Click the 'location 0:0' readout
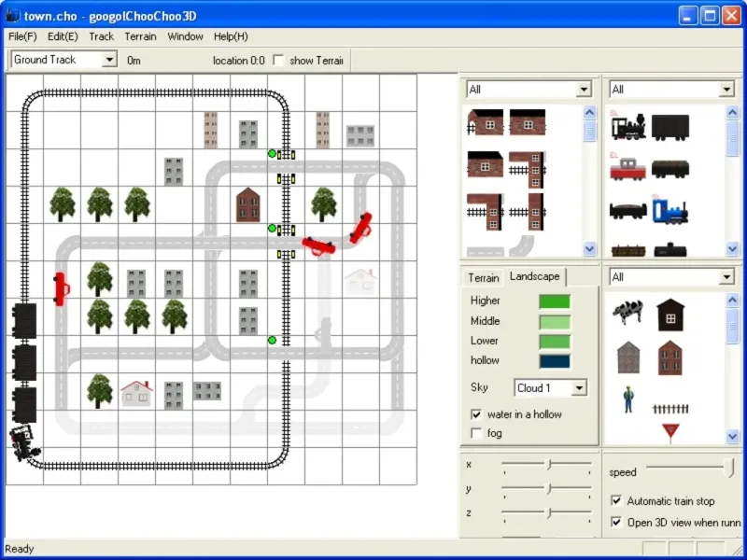The image size is (747, 560). pyautogui.click(x=239, y=61)
